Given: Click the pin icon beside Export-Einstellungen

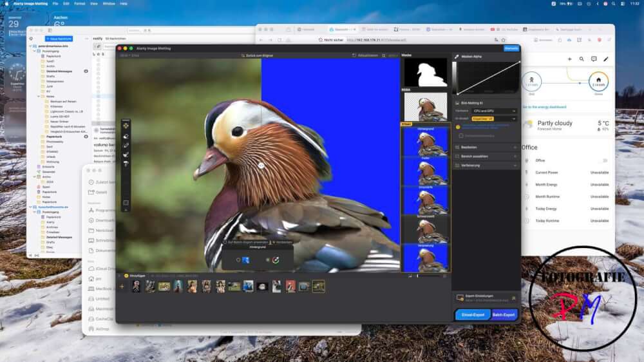Looking at the screenshot, I should coord(513,298).
